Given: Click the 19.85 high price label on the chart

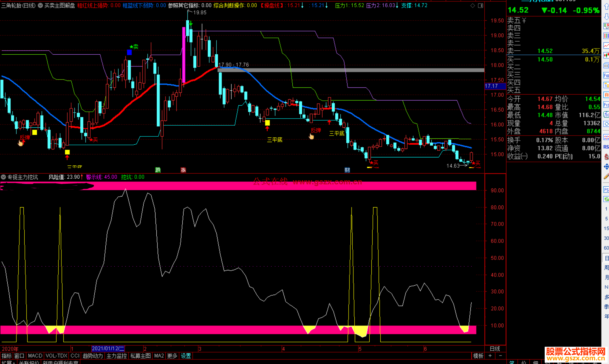Looking at the screenshot, I should tap(200, 12).
